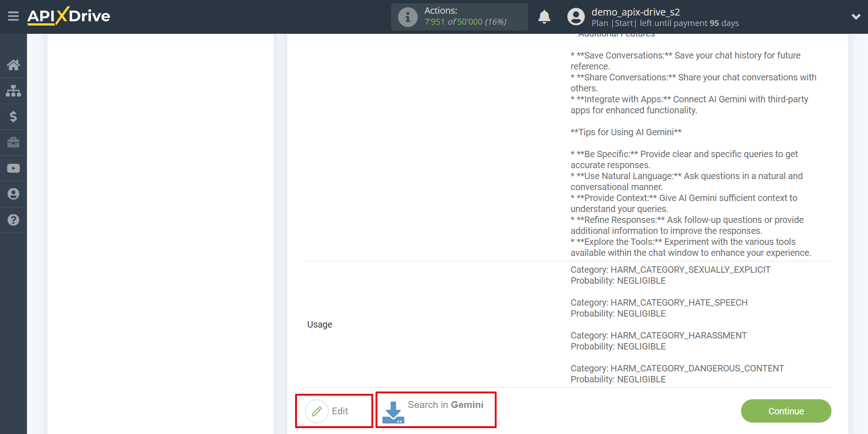868x434 pixels.
Task: Click the Explore the Tools tip
Action: 691,247
